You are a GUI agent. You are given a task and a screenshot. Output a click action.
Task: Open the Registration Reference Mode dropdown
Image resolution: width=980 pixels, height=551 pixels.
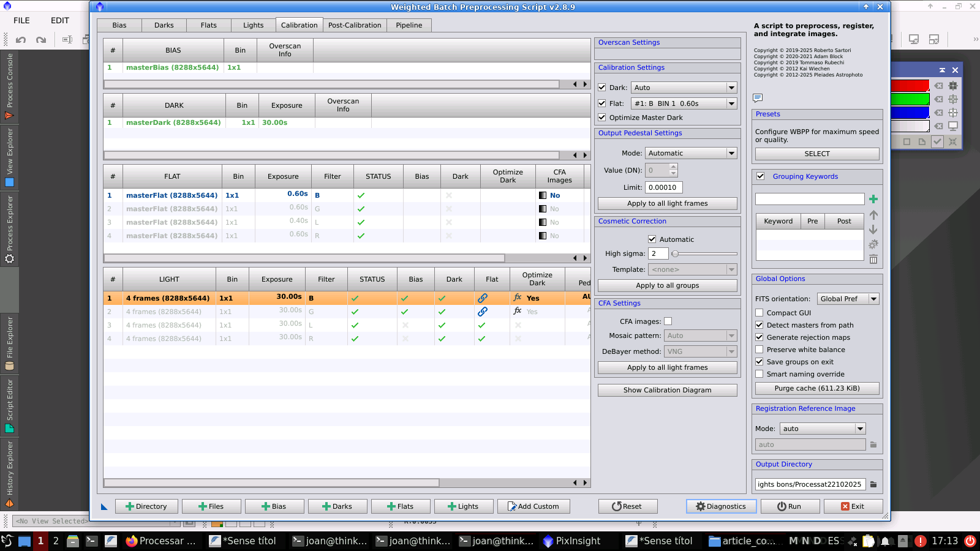pos(822,429)
